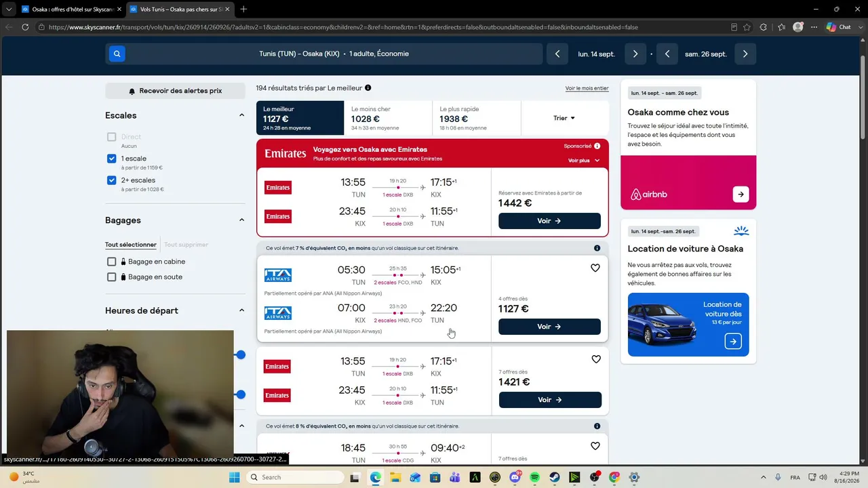Click Recevoir des alertes prix button
Screen dimensions: 868x488
coord(175,91)
